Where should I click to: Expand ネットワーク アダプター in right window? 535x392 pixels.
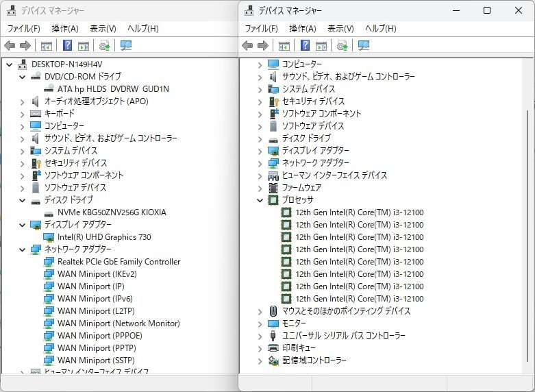pos(260,164)
